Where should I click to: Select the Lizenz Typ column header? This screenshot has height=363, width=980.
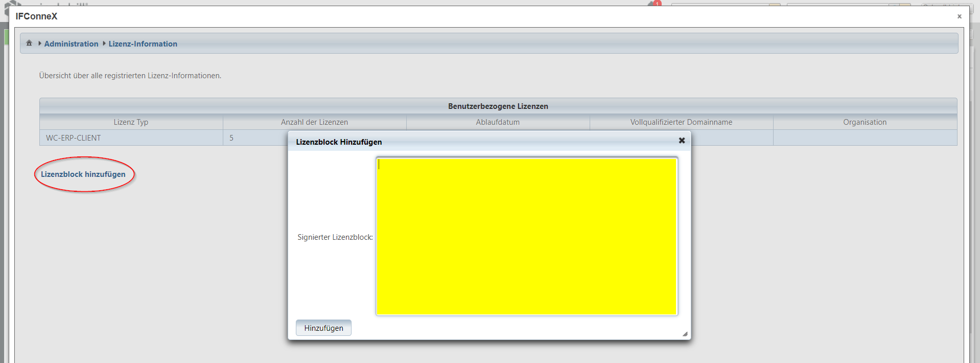coord(131,122)
